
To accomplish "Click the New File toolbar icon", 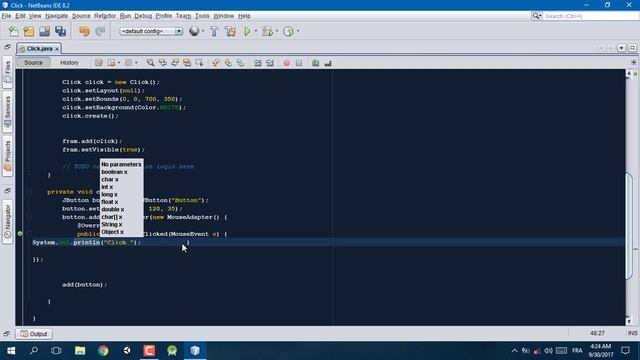I will point(13,31).
